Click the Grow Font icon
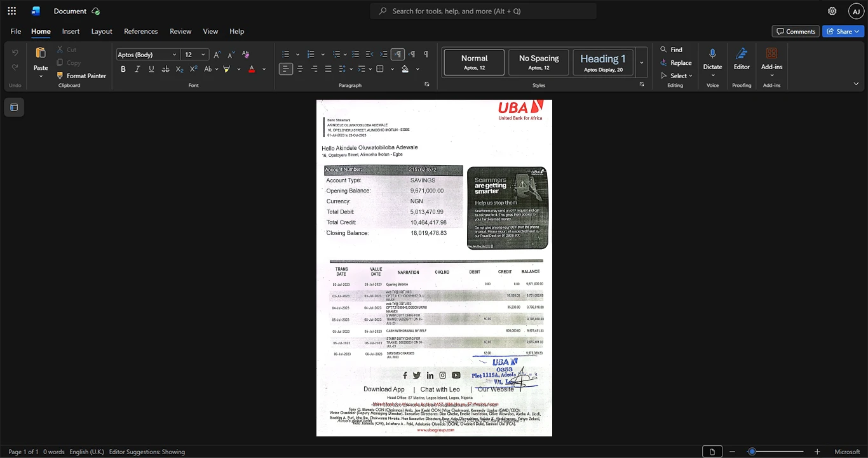 tap(217, 55)
